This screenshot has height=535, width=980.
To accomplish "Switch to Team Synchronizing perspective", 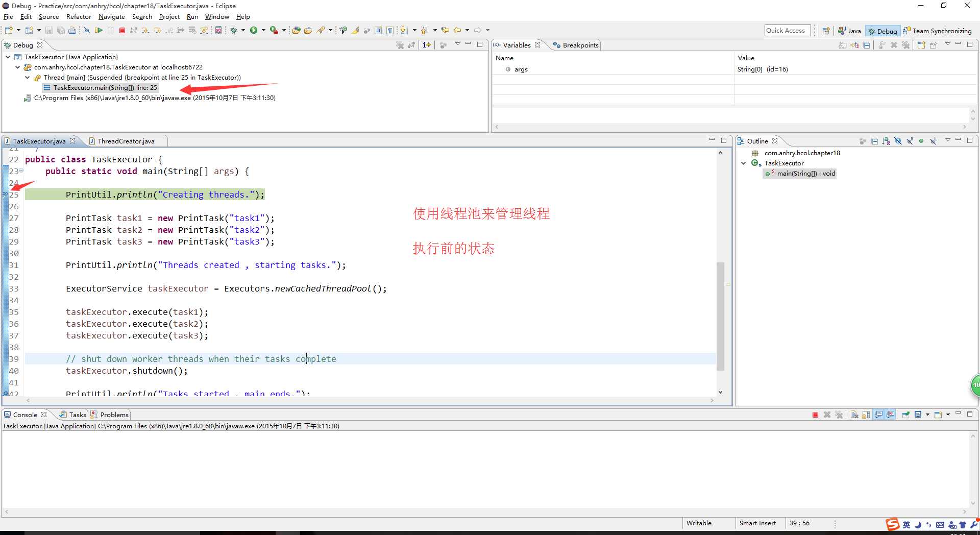I will 937,31.
